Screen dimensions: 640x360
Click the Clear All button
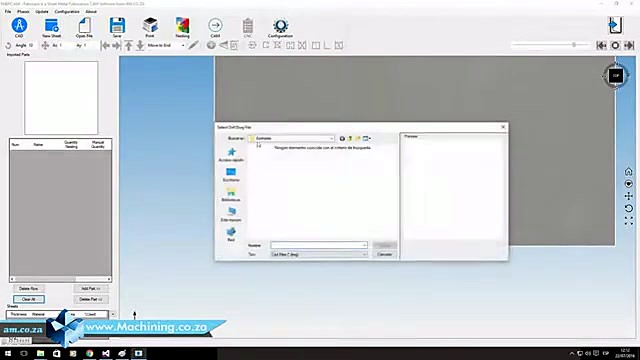point(29,299)
